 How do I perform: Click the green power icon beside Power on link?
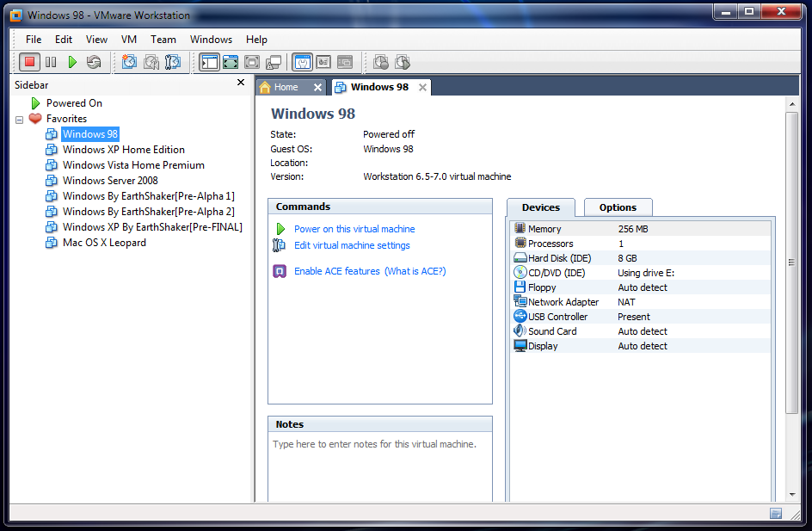click(280, 229)
